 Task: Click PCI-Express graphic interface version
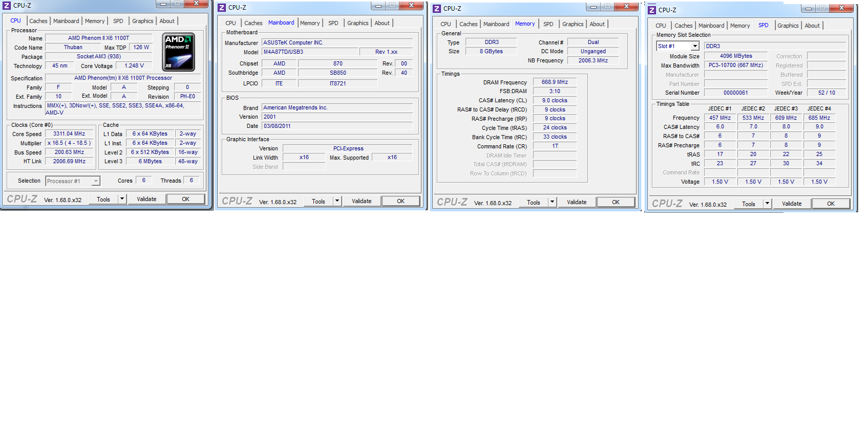pyautogui.click(x=348, y=148)
